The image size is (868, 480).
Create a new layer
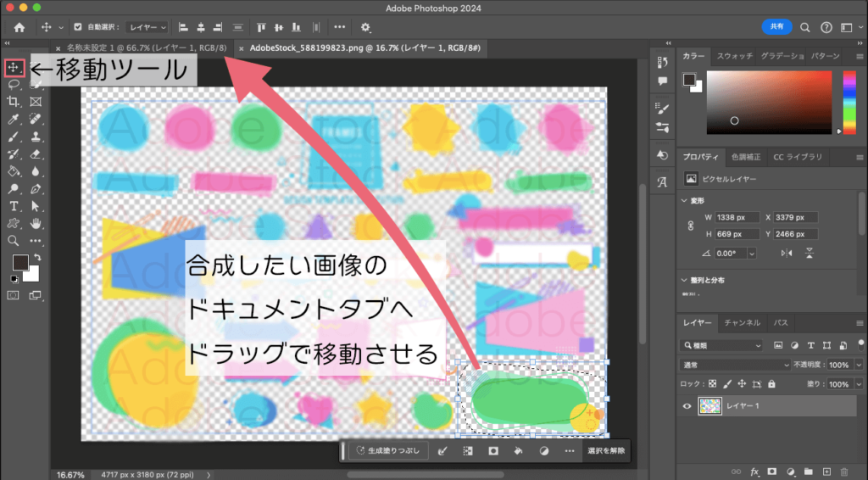coord(826,472)
